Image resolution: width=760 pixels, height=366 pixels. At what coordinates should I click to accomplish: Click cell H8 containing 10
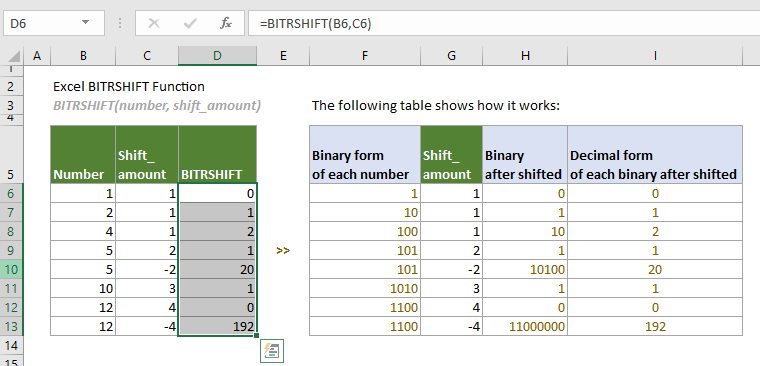click(x=525, y=231)
